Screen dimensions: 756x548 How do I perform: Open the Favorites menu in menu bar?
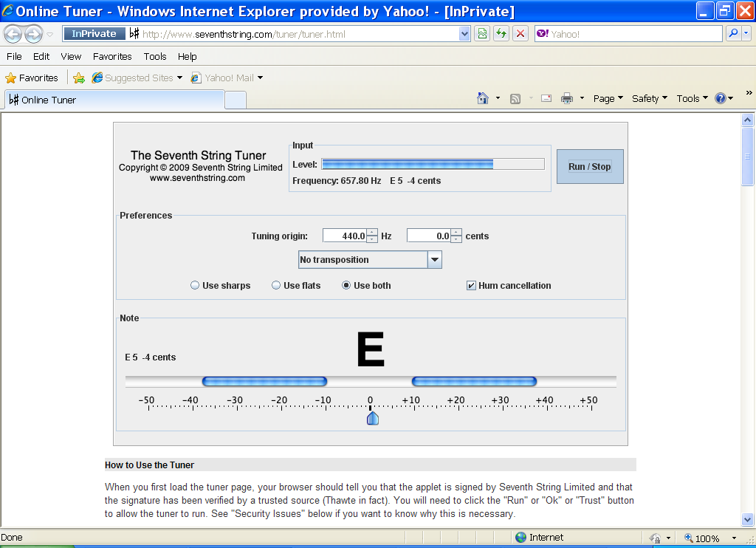(112, 56)
